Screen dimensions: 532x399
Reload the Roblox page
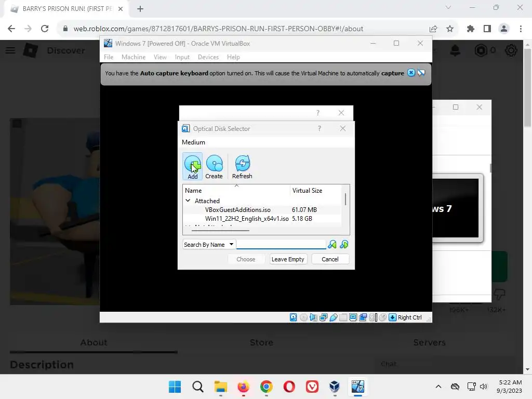tap(45, 29)
